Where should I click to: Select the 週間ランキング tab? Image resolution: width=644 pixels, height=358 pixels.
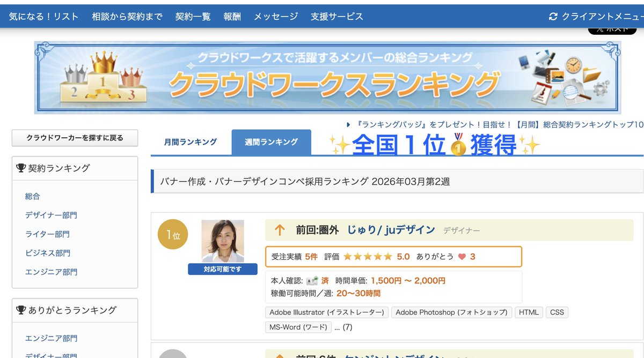(x=271, y=142)
